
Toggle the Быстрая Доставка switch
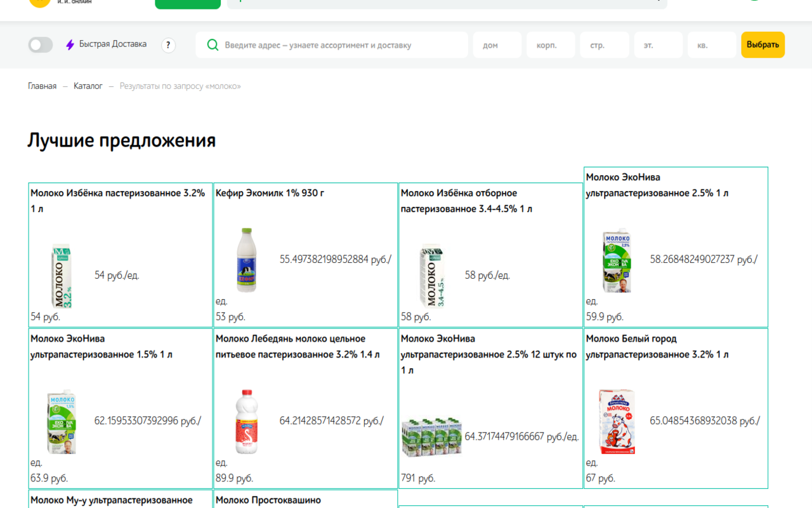pyautogui.click(x=41, y=44)
